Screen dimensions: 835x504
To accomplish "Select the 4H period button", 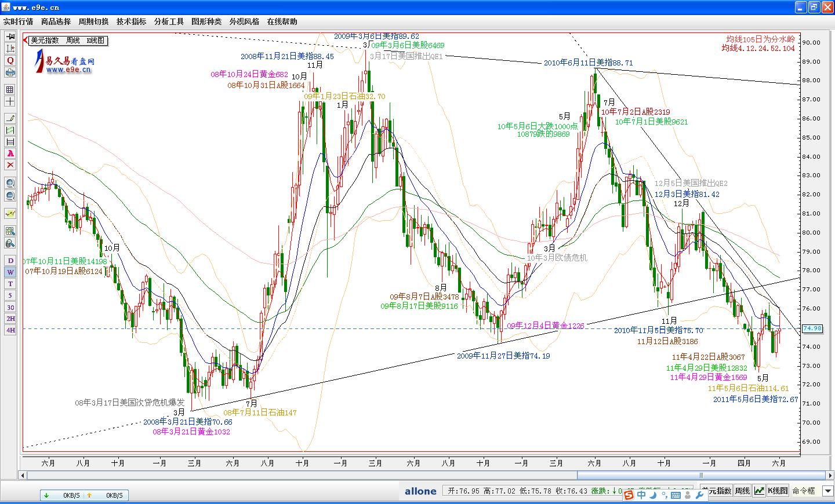I will [x=10, y=330].
